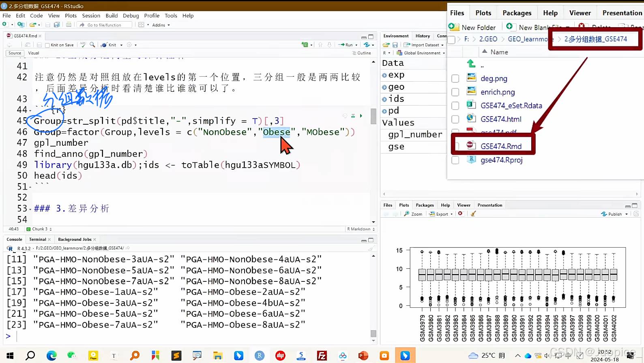Check the box next to enrich.png
This screenshot has width=644, height=363.
tap(455, 92)
